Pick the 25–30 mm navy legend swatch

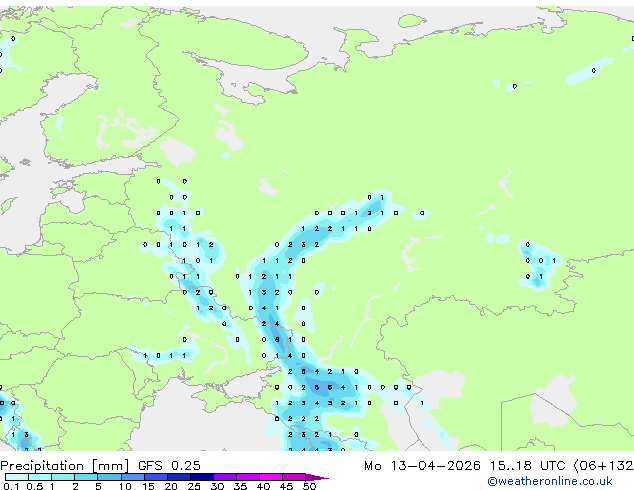coord(201,477)
